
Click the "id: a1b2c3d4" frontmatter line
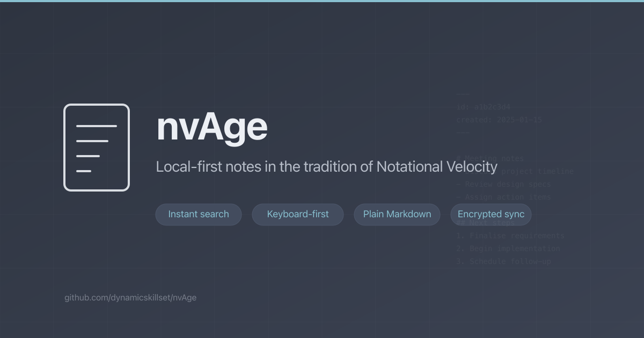coord(483,107)
